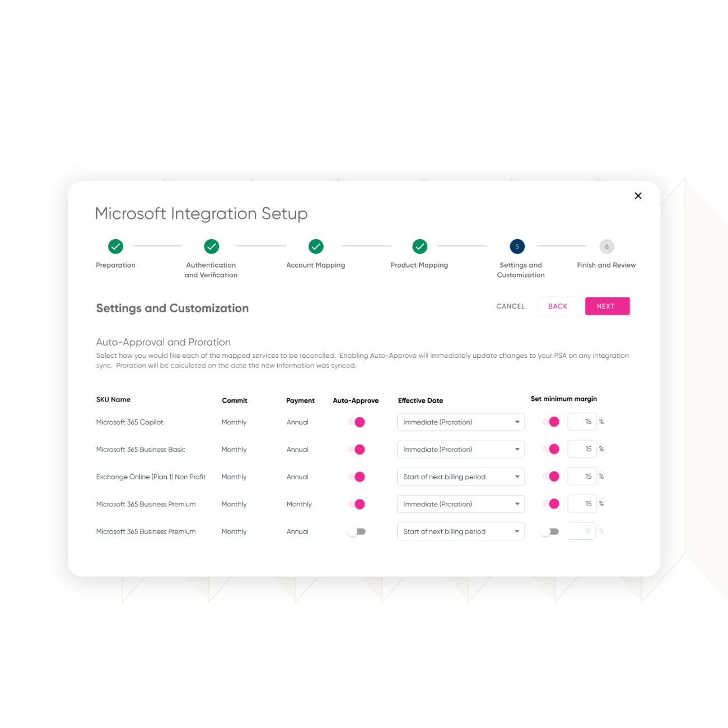This screenshot has width=728, height=728.
Task: Disable Auto-Approve for Microsoft 365 Copilot
Action: click(357, 422)
